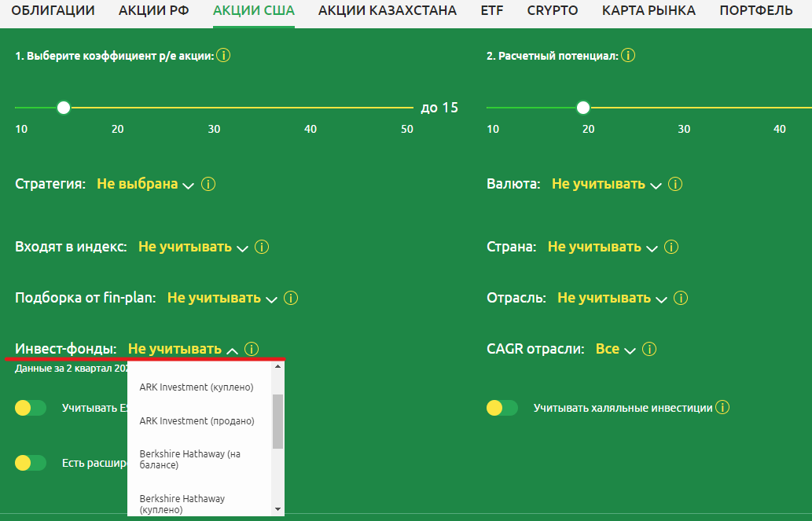Click info icon beside Расчетный потенциал heading
Image resolution: width=812 pixels, height=521 pixels.
(628, 56)
